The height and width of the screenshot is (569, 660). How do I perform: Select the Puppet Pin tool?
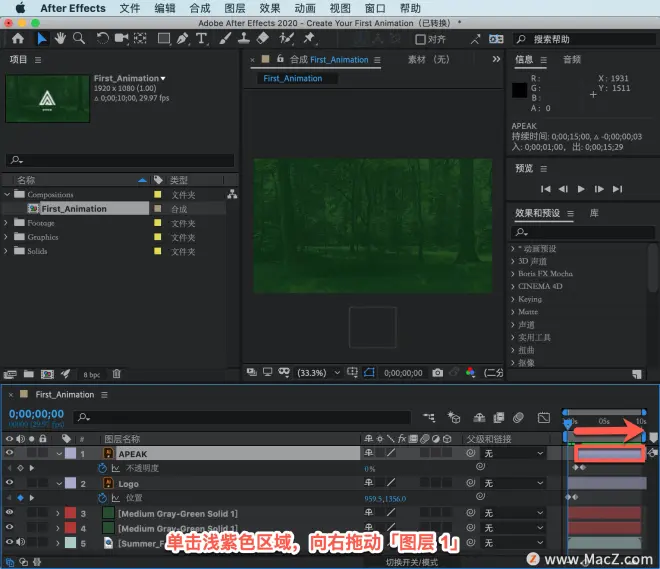[x=309, y=38]
